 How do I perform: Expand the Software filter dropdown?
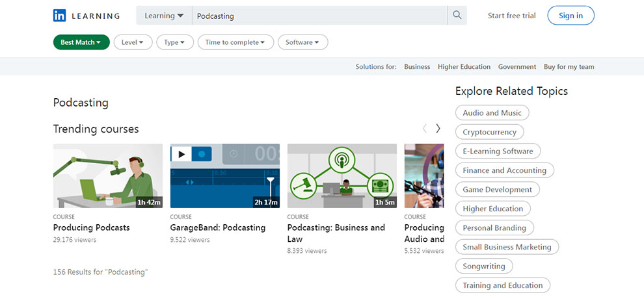point(302,42)
